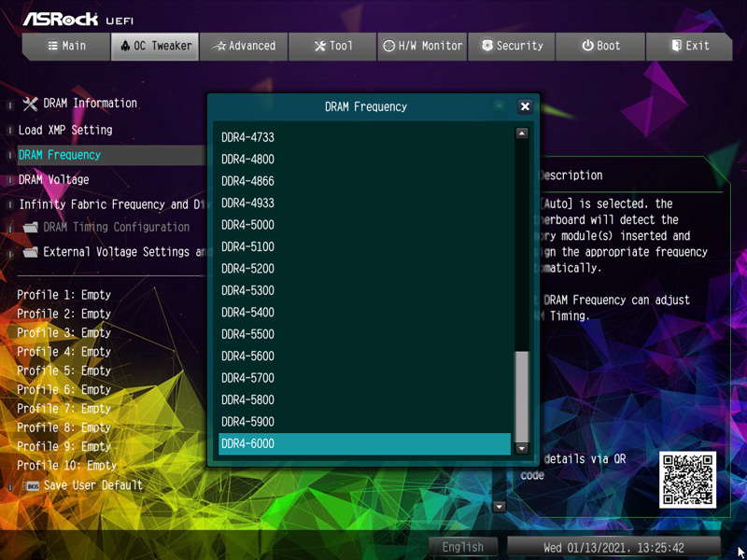747x560 pixels.
Task: Select DDR4-5400 frequency
Action: point(364,313)
